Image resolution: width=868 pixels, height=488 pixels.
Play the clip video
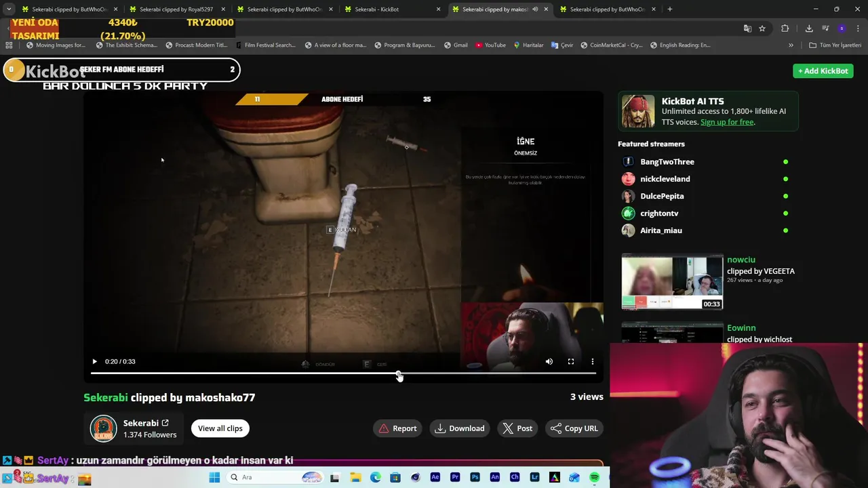click(x=94, y=362)
